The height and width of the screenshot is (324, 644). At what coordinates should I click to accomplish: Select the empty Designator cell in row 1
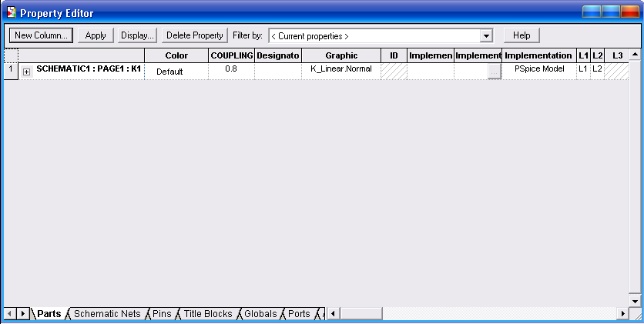[278, 71]
